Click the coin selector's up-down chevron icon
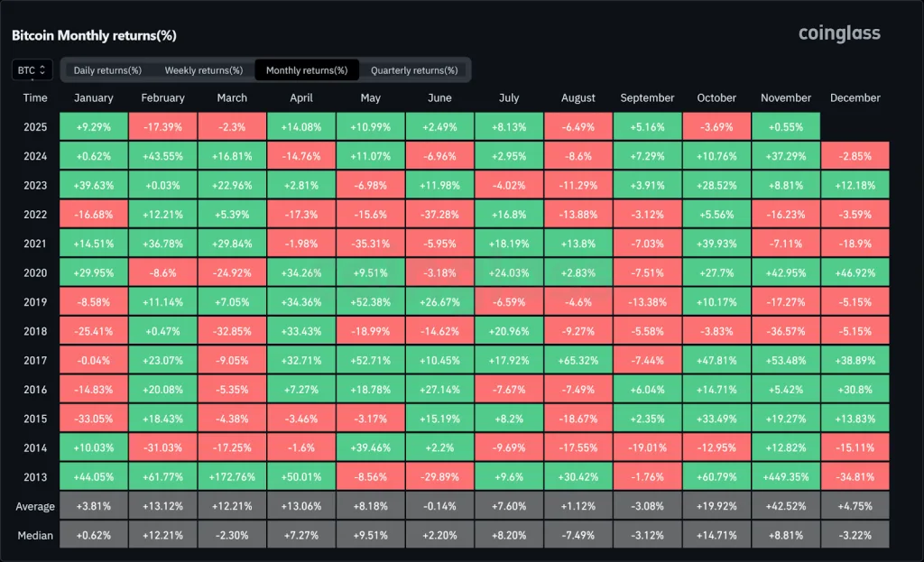 click(42, 69)
